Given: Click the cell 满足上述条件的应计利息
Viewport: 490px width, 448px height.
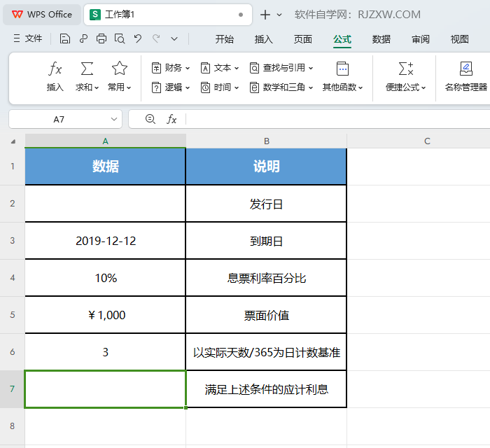Looking at the screenshot, I should click(266, 389).
